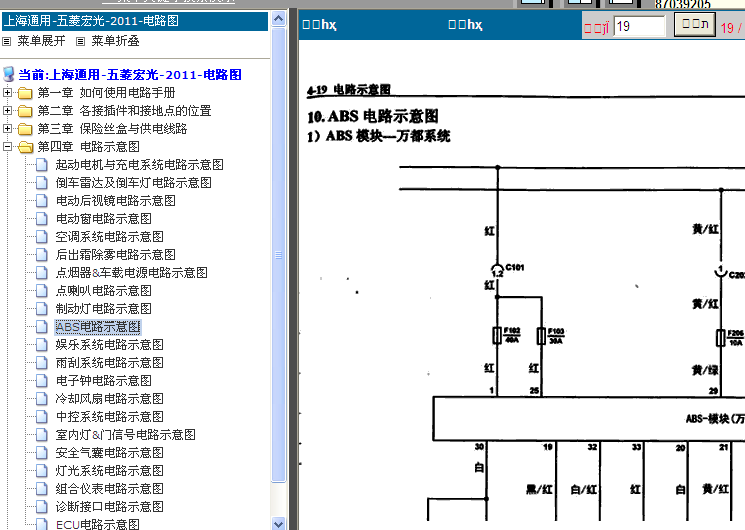This screenshot has width=745, height=530.
Task: Open 娱乐系统电路示意图 entry
Action: (x=109, y=345)
